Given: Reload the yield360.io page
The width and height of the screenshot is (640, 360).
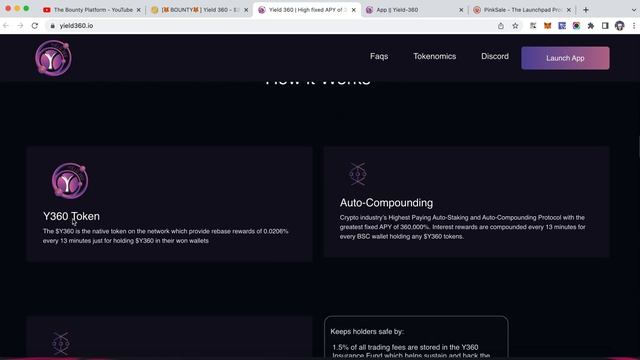Looking at the screenshot, I should tap(35, 26).
